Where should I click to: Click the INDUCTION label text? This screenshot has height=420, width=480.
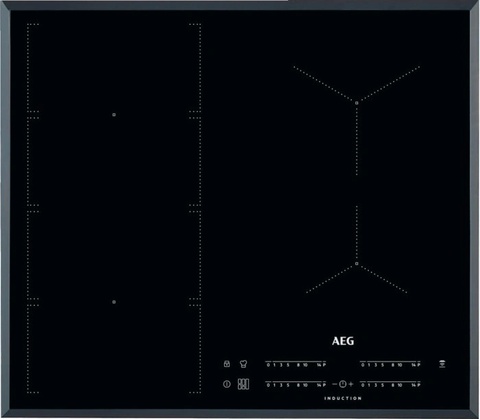[343, 398]
